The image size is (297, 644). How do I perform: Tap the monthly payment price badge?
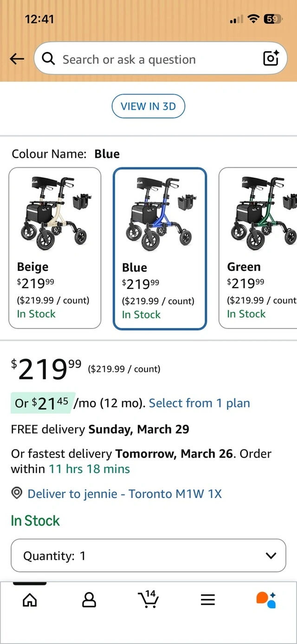[43, 403]
